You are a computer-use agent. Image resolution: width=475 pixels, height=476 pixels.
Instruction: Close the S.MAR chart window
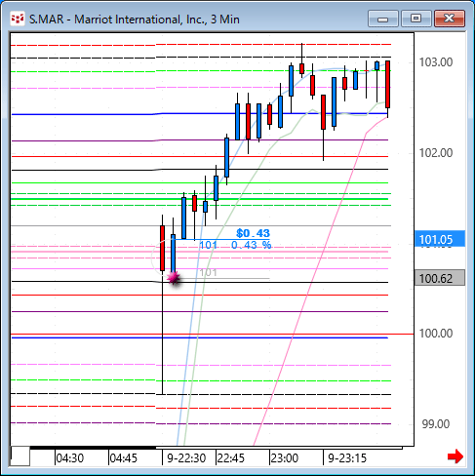450,19
